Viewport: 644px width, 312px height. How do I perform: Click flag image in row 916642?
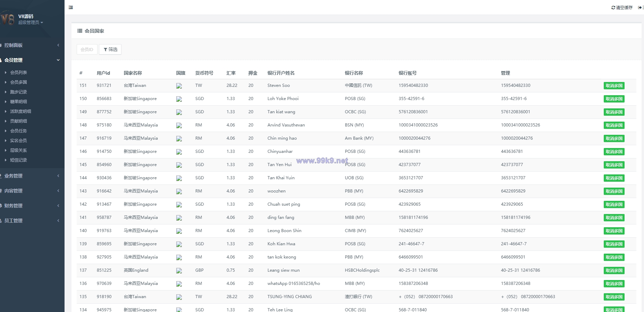179,191
